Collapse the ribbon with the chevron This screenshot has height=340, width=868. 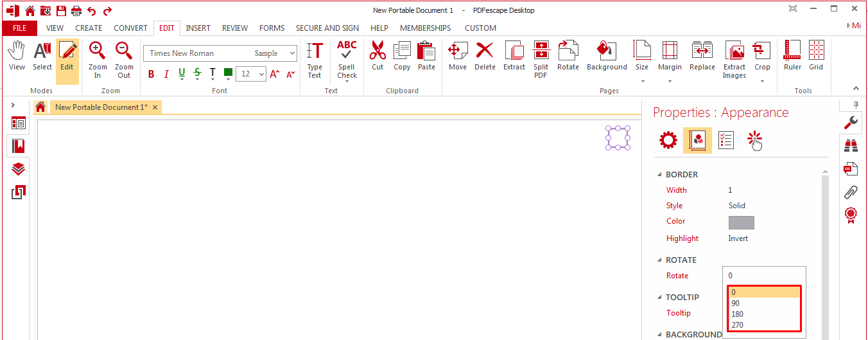856,89
